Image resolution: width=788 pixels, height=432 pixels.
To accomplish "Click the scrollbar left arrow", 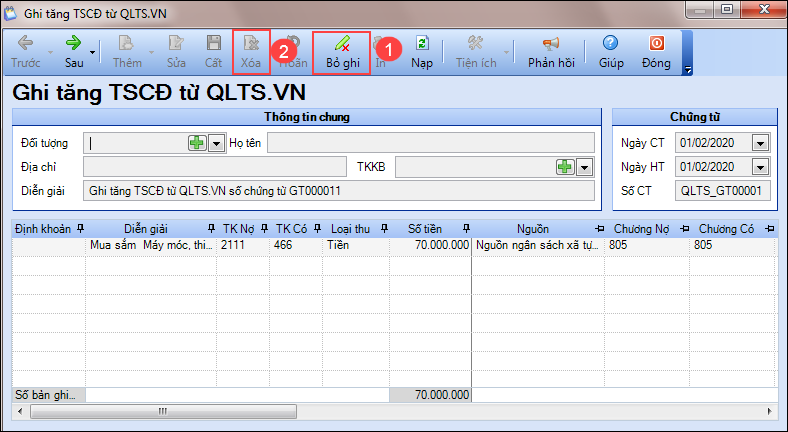I will (x=20, y=411).
